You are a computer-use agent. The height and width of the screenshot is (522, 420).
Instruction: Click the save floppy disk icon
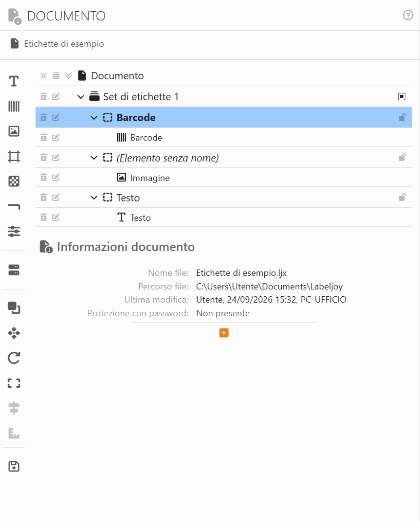coord(14,466)
